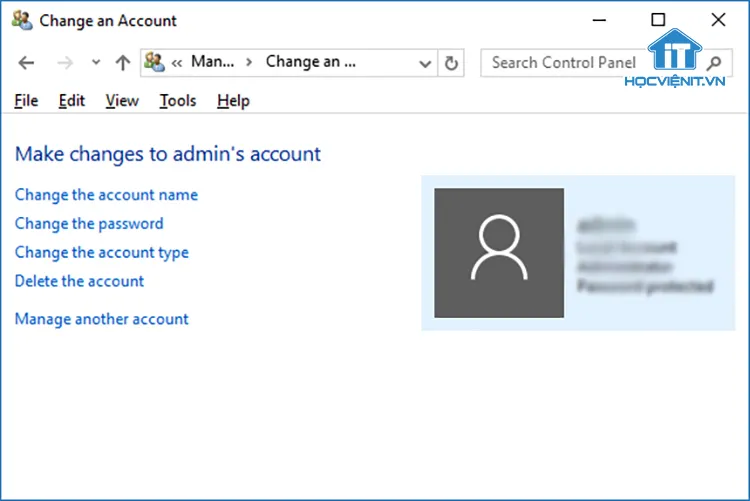Focus the Search Control Panel field

(562, 63)
